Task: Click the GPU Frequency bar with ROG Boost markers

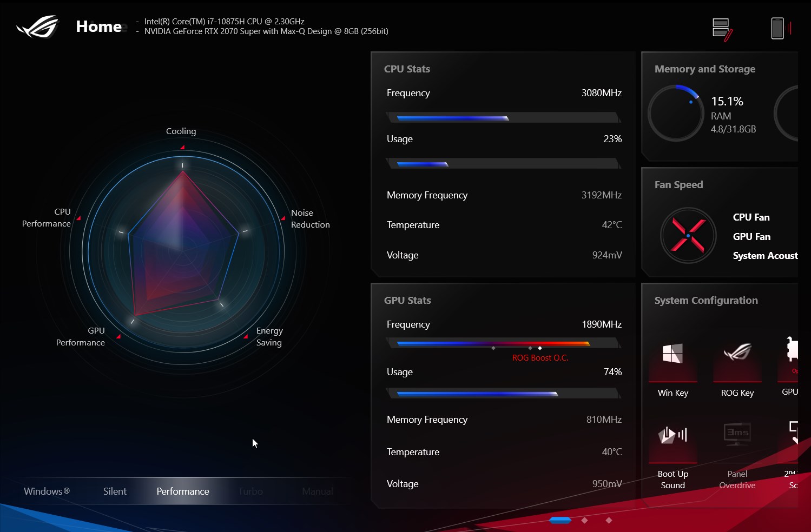Action: [x=503, y=343]
